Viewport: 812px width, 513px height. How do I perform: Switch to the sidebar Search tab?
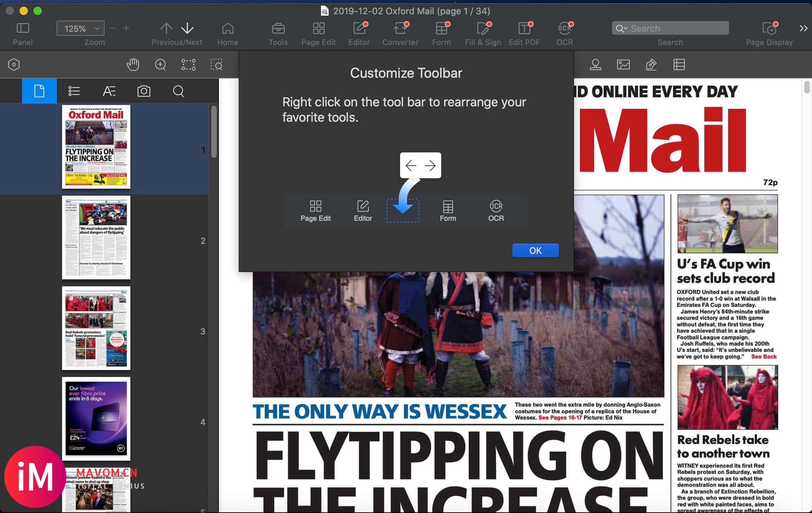(178, 91)
